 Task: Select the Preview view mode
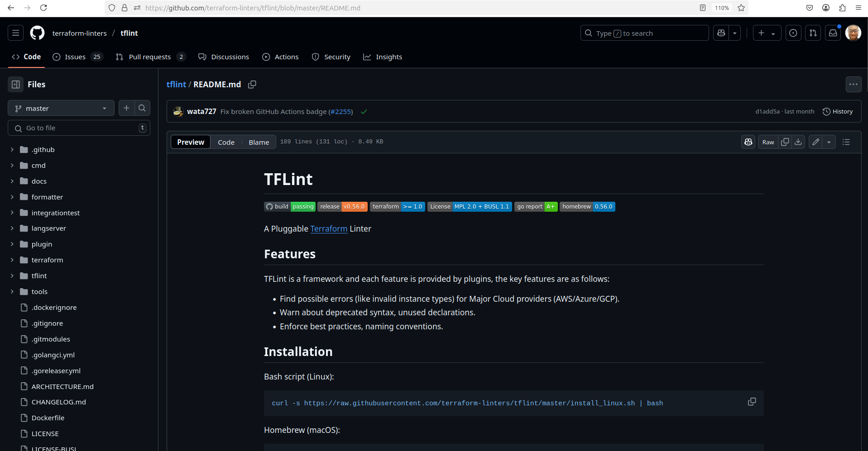tap(191, 142)
